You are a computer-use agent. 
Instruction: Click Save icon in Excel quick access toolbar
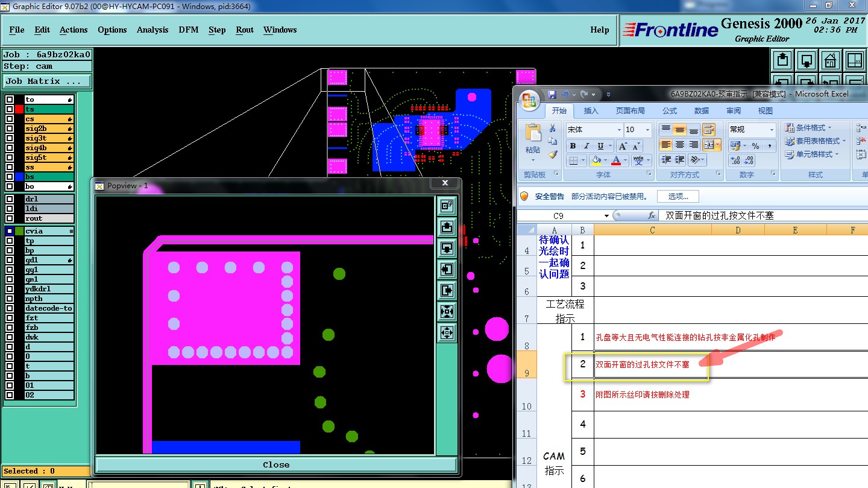552,94
